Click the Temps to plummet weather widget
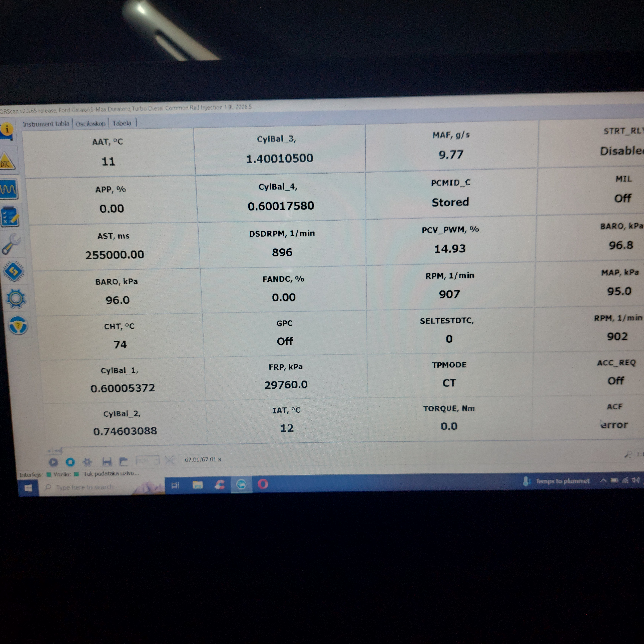 coord(556,481)
